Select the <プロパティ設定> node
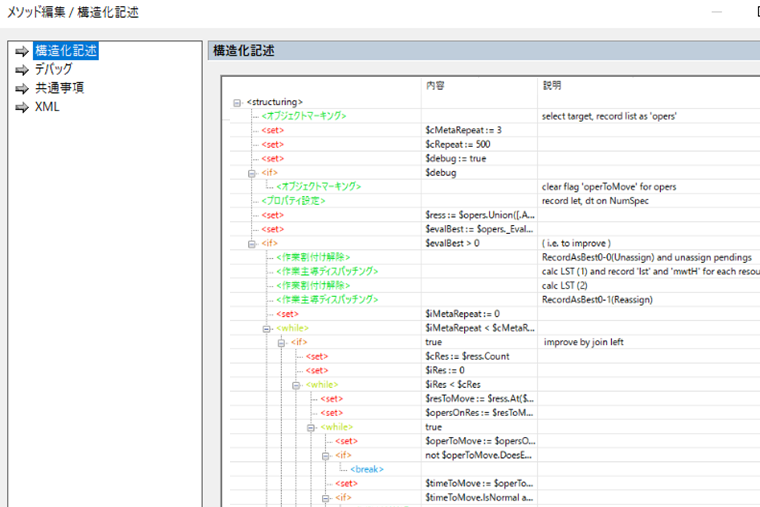Screen dimensions: 760x507 [x=293, y=201]
